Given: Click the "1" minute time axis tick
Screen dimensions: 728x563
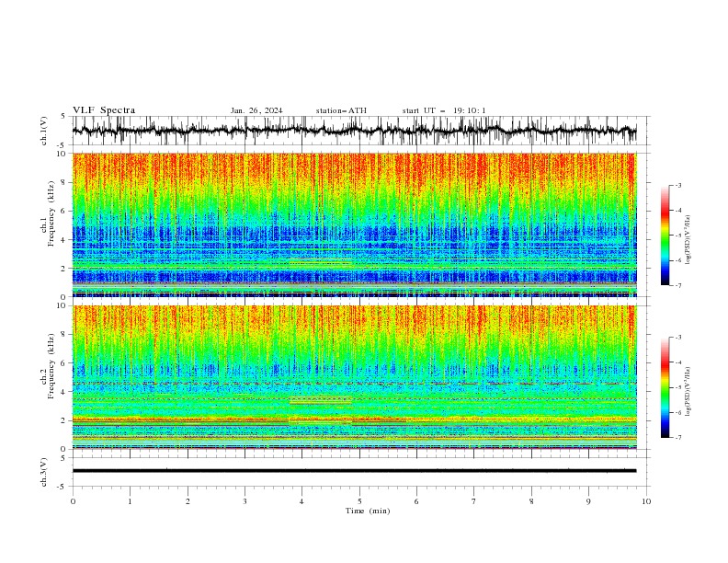Looking at the screenshot, I should pyautogui.click(x=130, y=501).
